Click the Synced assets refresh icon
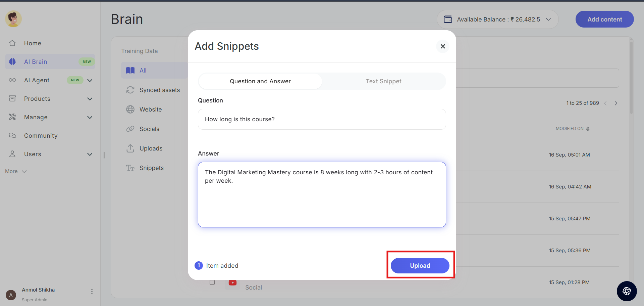This screenshot has width=644, height=306. 130,90
